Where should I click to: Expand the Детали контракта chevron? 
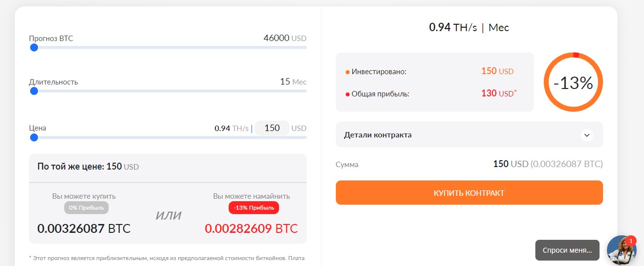click(587, 134)
